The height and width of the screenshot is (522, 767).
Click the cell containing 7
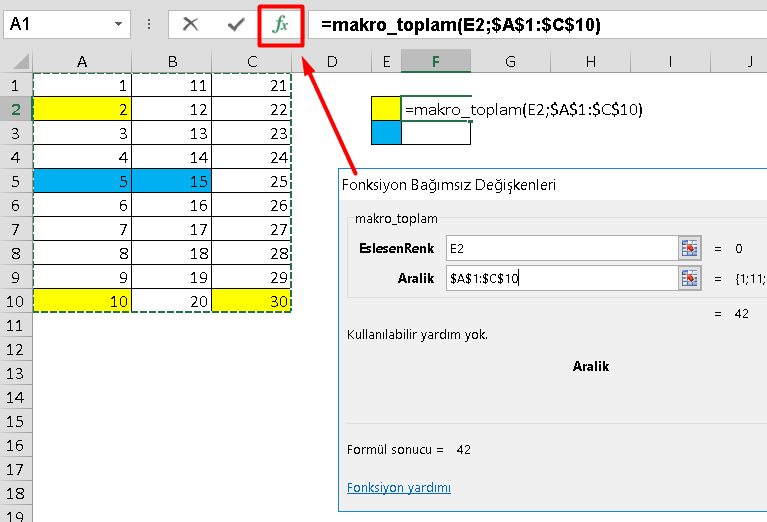82,229
